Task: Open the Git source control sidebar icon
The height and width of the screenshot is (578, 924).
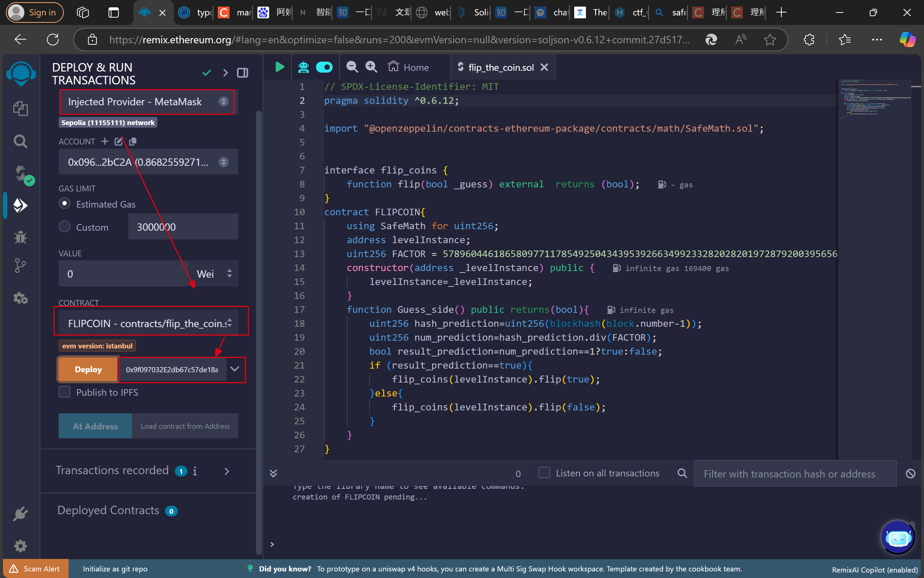Action: pos(21,266)
